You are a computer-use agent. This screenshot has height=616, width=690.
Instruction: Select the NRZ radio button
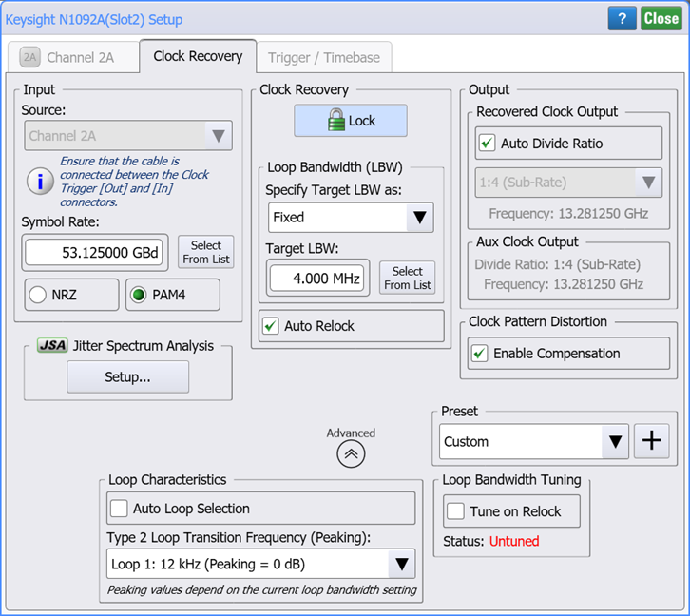point(38,295)
